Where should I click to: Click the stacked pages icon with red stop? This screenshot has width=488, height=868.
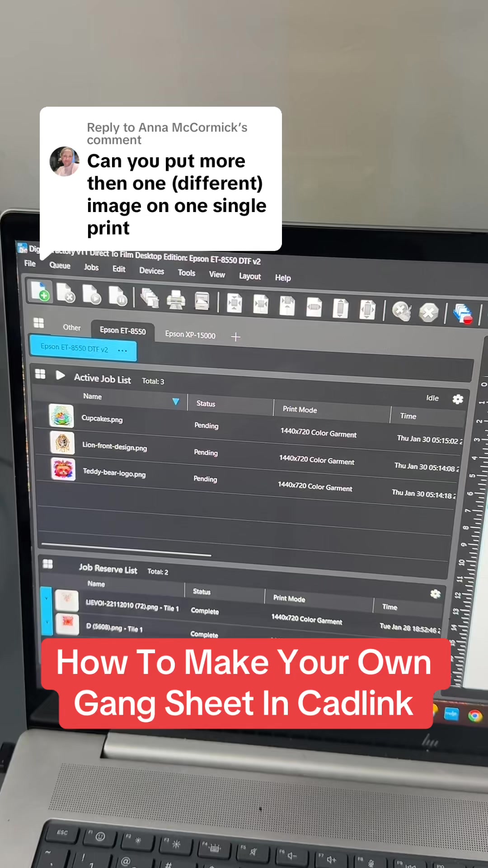tap(463, 314)
